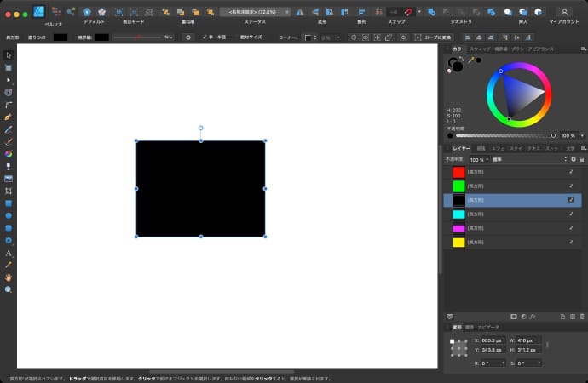Open My Account in toolbar
The width and height of the screenshot is (588, 383).
click(563, 12)
